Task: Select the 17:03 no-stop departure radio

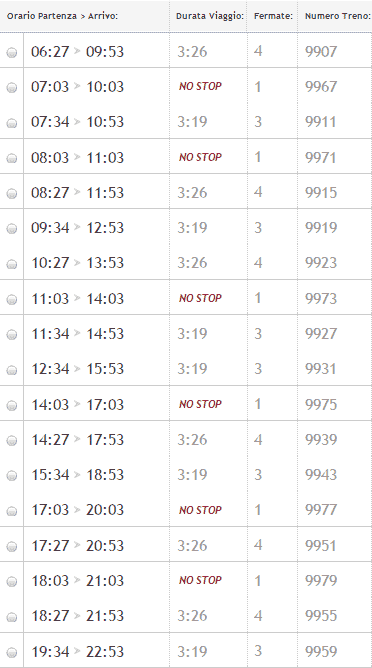Action: [x=12, y=511]
